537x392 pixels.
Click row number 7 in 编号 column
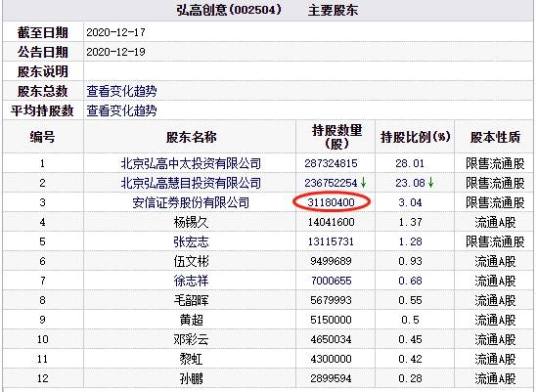42,281
